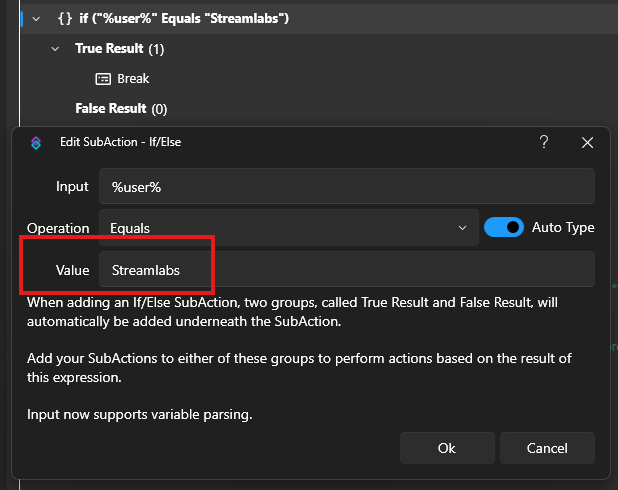Screen dimensions: 618x490
Task: Disable the Auto Type toggle switch
Action: [504, 227]
